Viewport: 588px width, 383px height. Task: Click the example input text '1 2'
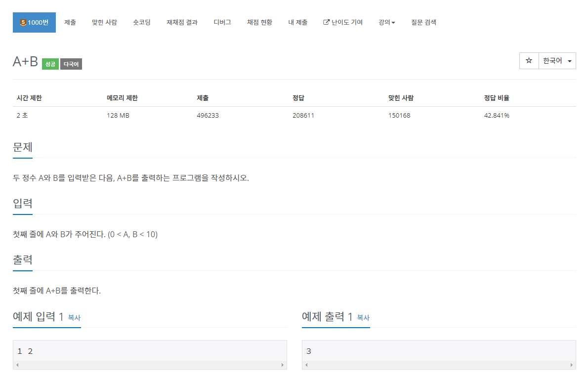[25, 351]
